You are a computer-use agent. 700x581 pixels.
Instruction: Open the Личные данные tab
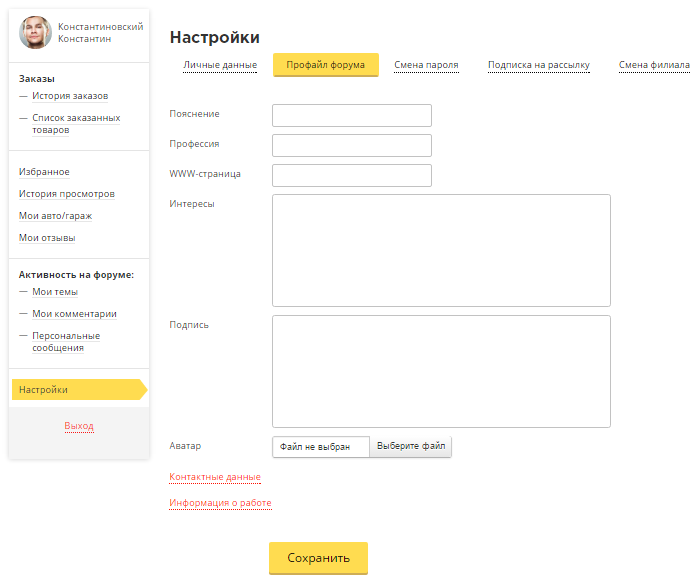(x=220, y=65)
